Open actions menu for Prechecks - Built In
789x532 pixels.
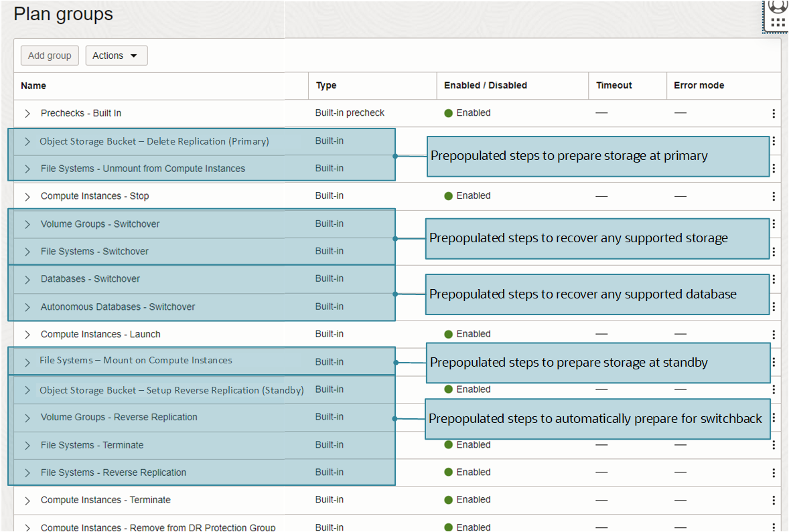click(x=774, y=113)
